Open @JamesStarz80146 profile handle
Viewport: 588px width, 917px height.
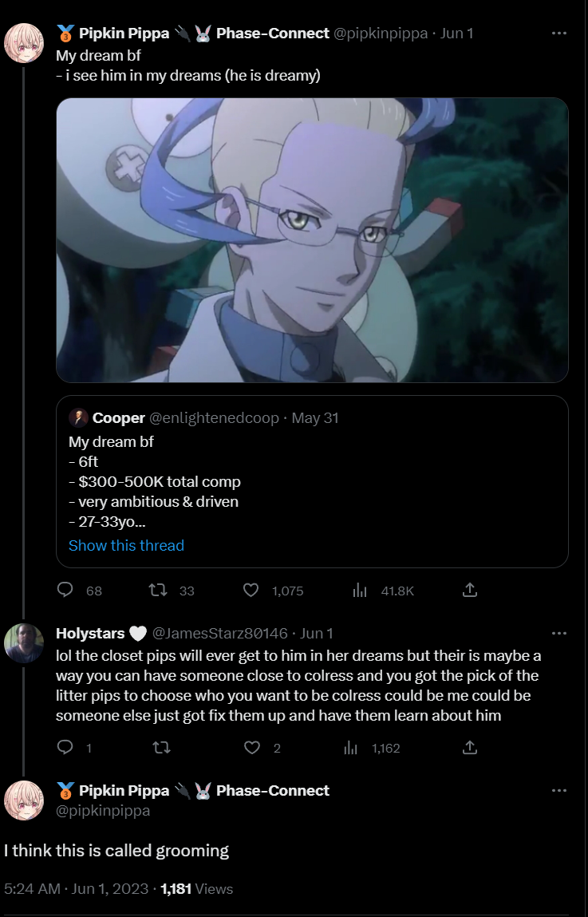[x=219, y=634]
